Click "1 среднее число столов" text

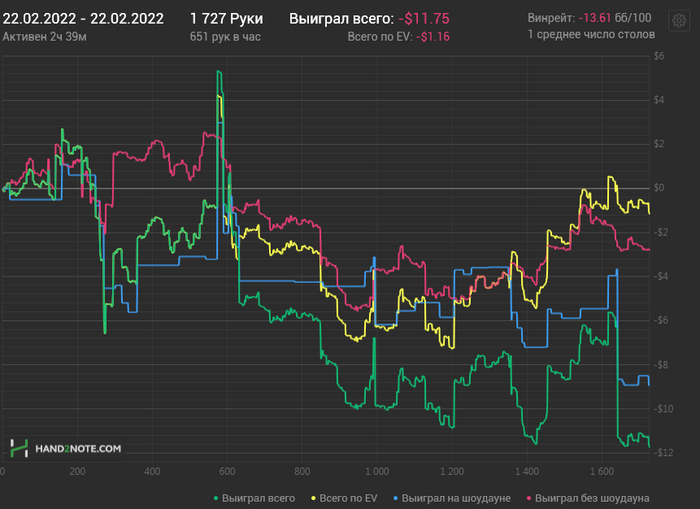click(x=590, y=34)
